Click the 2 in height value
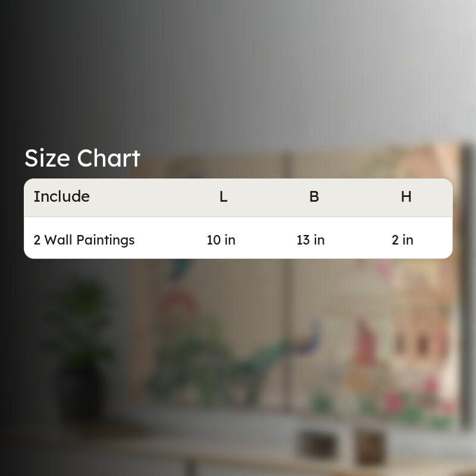Viewport: 476px width, 476px height. click(402, 240)
